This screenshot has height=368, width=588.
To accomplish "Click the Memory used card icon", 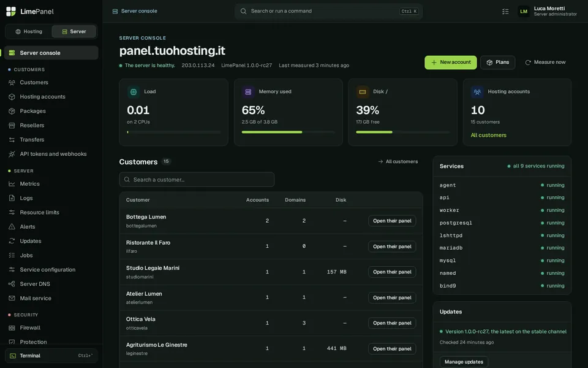I will point(248,91).
